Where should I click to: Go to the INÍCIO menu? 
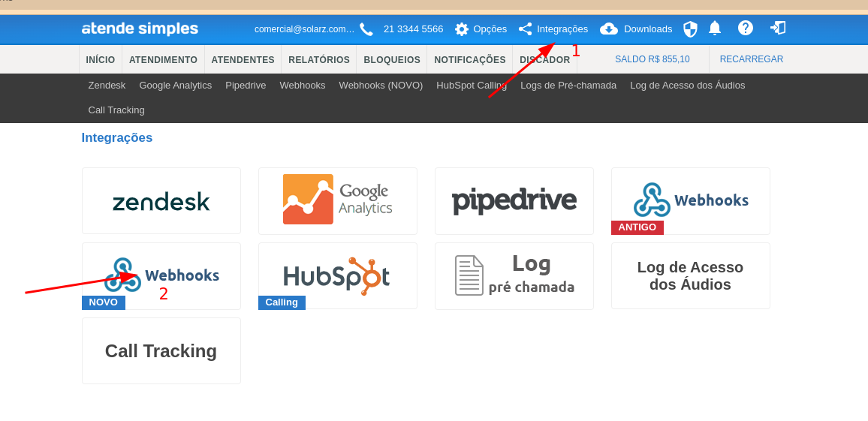click(101, 60)
